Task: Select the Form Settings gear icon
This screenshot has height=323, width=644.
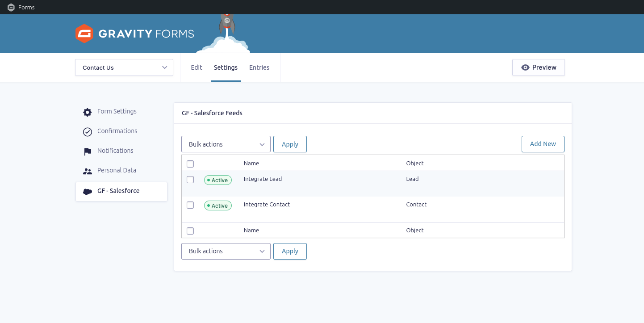Action: [87, 112]
